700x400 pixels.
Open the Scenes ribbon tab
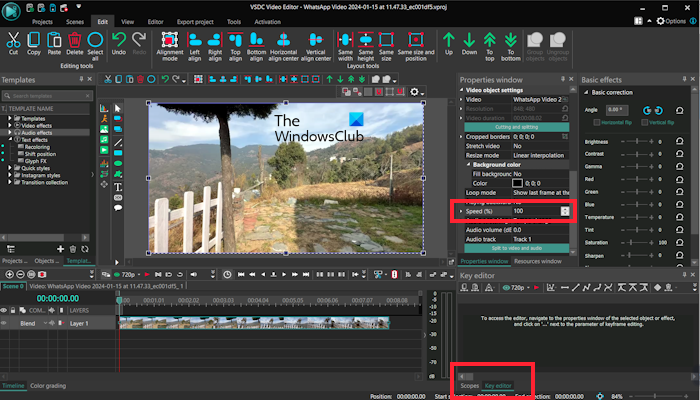[75, 21]
